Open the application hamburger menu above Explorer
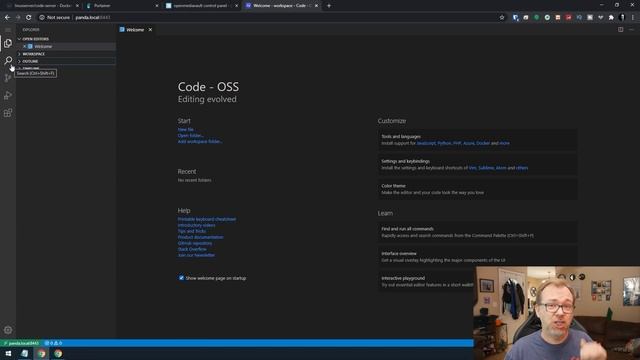Image resolution: width=640 pixels, height=360 pixels. pos(8,30)
